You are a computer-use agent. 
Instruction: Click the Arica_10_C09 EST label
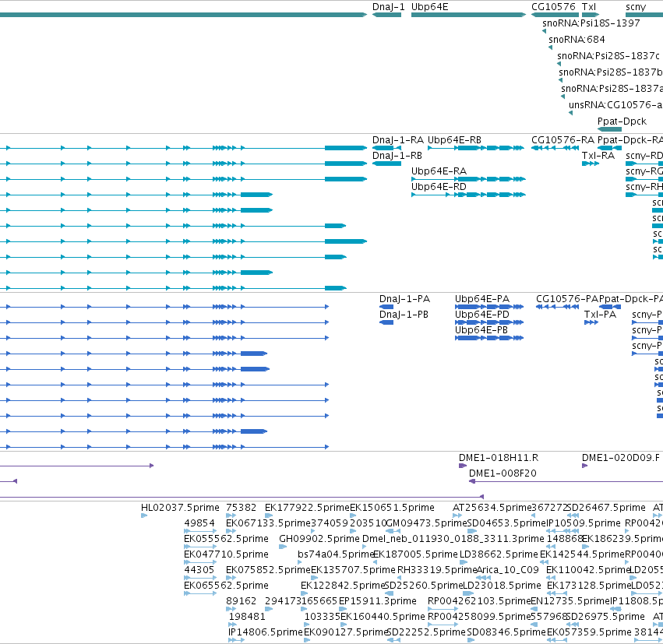tap(507, 570)
